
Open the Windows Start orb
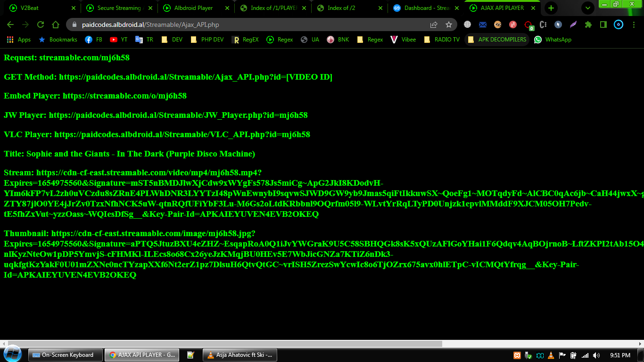tap(12, 354)
